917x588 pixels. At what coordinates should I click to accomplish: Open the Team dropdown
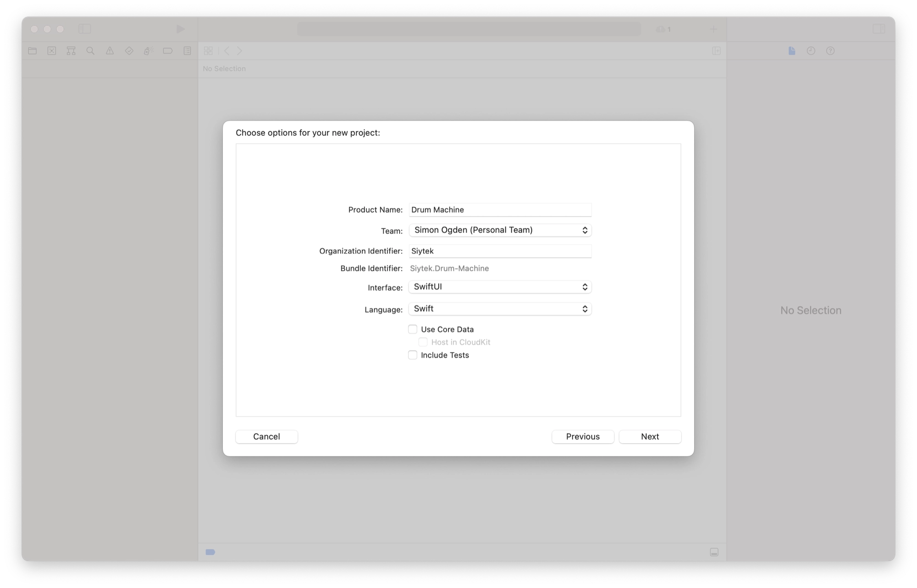tap(500, 230)
